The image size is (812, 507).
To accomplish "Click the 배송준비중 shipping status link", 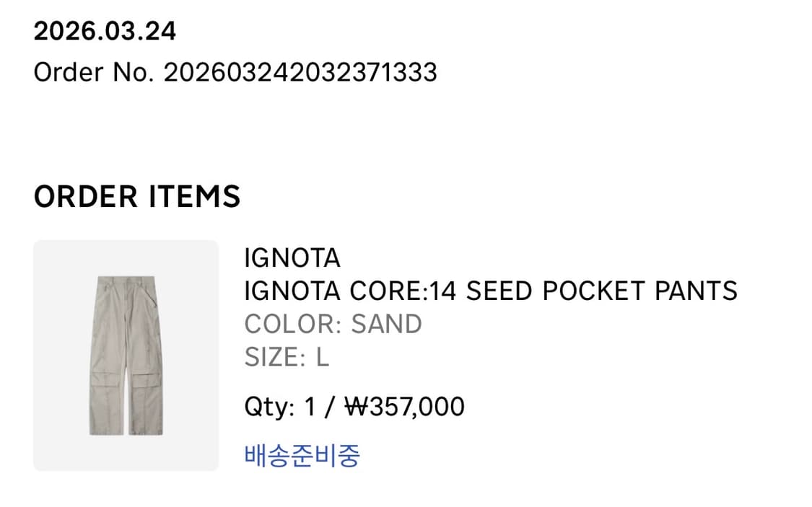I will coord(302,455).
